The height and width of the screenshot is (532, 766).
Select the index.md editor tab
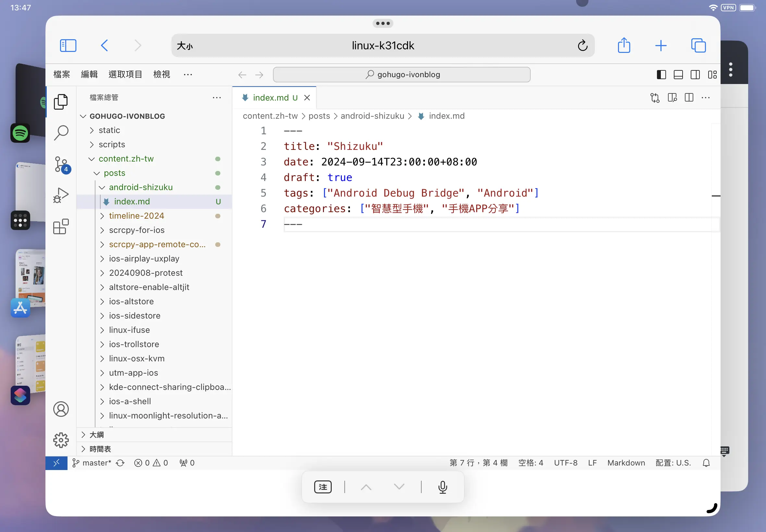click(270, 98)
